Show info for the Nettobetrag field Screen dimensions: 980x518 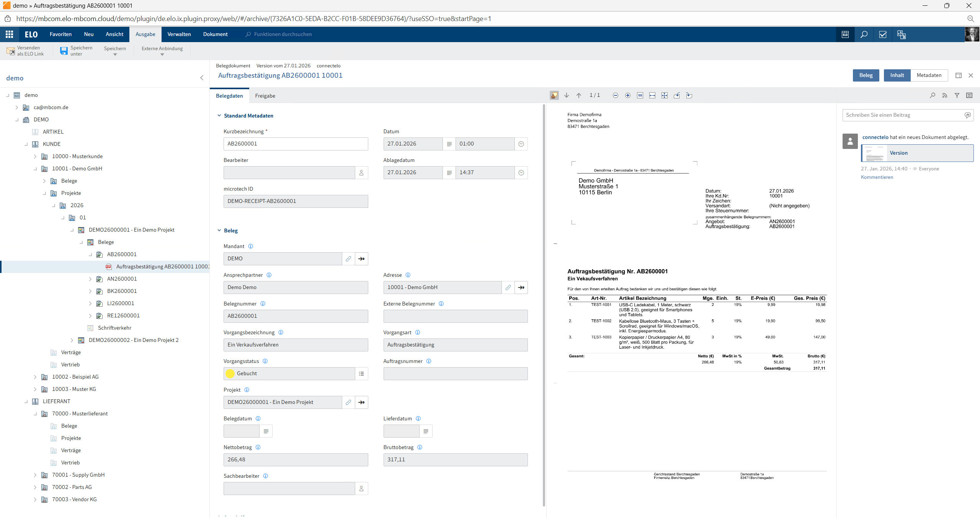click(258, 447)
